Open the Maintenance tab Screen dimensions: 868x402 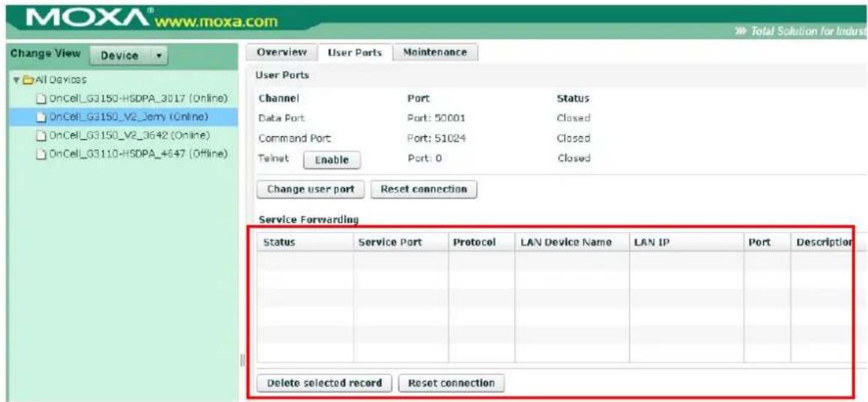point(435,52)
